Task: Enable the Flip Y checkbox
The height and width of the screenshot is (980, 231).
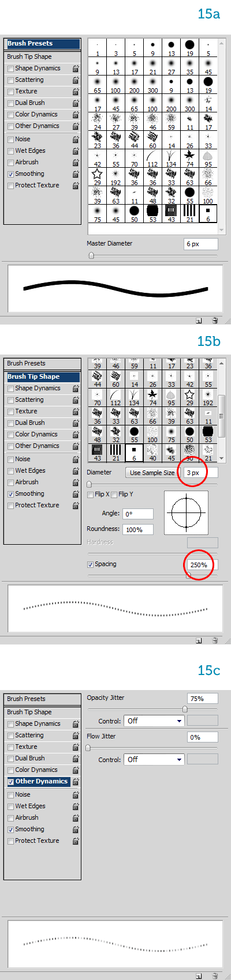Action: 114,495
